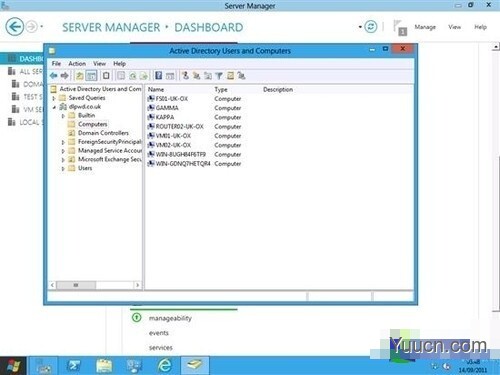This screenshot has height=375, width=500.
Task: Click the Export List toolbar icon
Action: point(143,76)
